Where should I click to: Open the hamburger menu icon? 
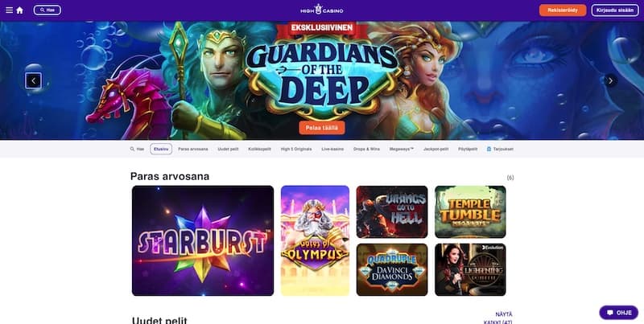coord(9,10)
